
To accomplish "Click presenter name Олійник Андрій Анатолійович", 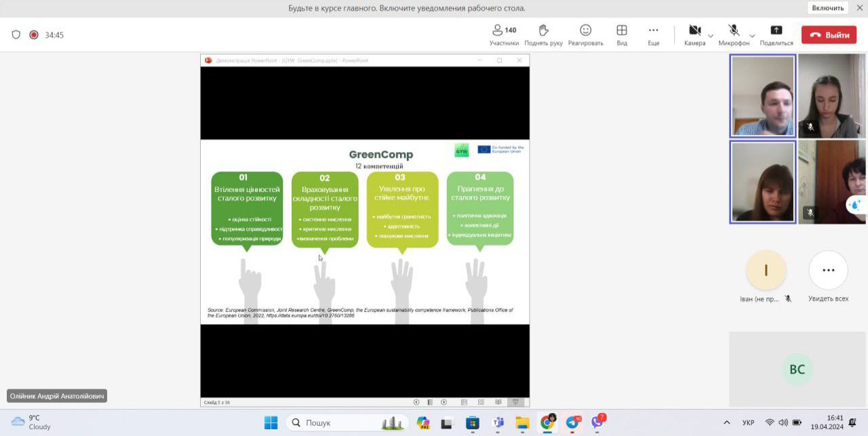I will click(x=57, y=396).
